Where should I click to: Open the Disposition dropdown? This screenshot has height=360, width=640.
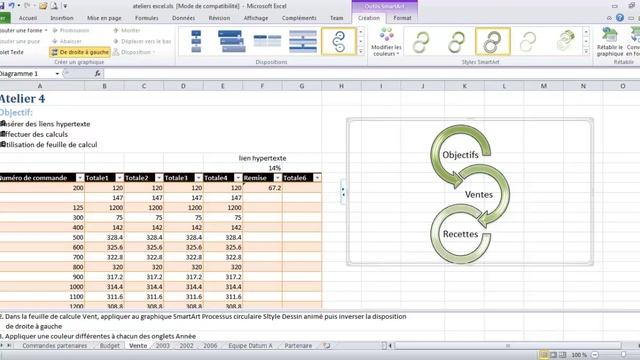click(x=133, y=52)
